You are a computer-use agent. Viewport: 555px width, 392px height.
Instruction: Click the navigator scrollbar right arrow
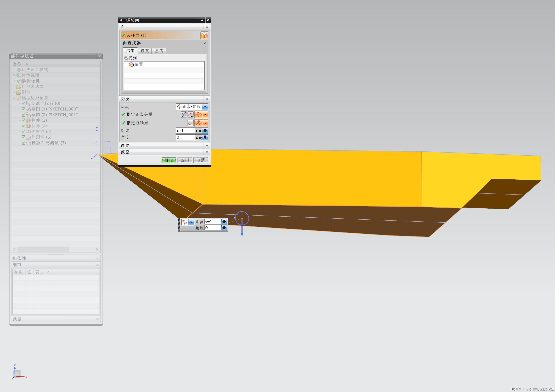pyautogui.click(x=97, y=249)
